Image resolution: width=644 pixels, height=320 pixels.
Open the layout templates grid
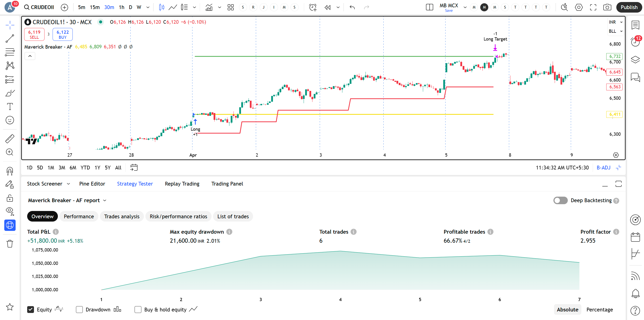[230, 7]
